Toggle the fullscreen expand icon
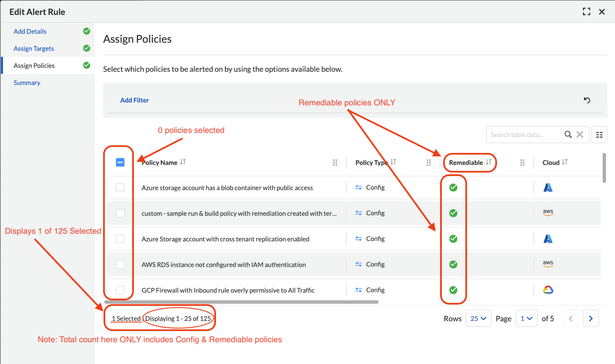615x364 pixels. pyautogui.click(x=586, y=12)
